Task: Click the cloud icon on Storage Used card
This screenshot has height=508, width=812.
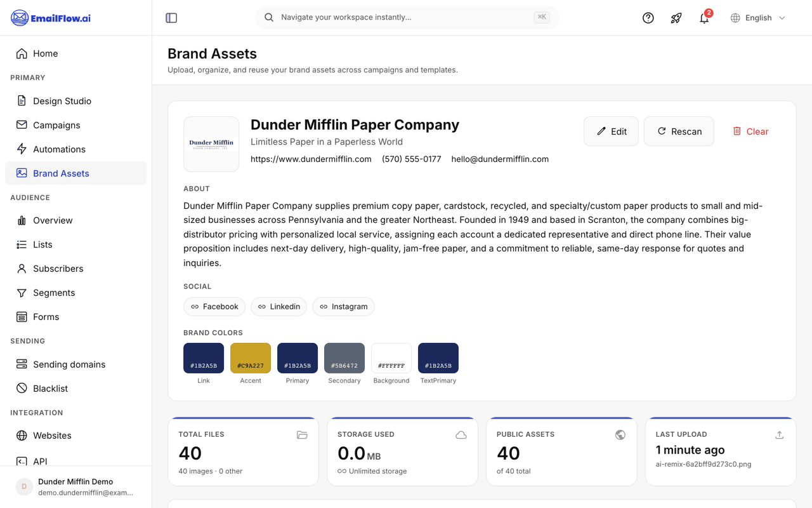Action: (x=461, y=435)
